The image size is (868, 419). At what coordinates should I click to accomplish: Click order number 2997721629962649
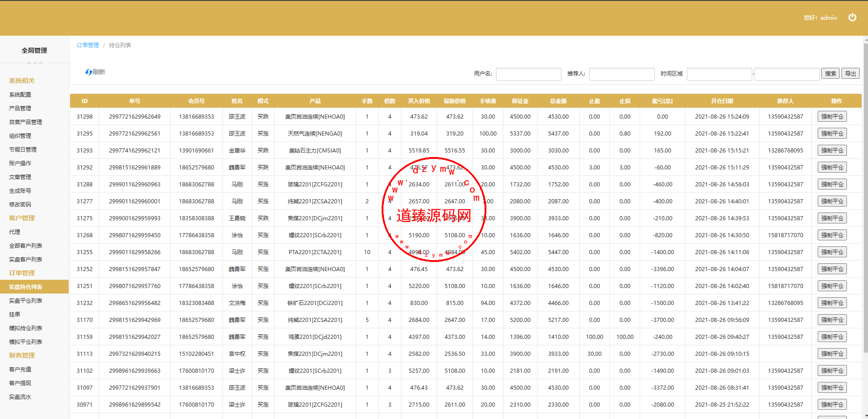135,117
